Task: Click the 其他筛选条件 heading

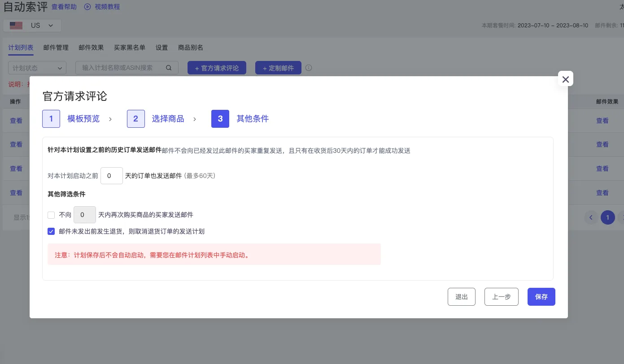Action: click(x=66, y=194)
